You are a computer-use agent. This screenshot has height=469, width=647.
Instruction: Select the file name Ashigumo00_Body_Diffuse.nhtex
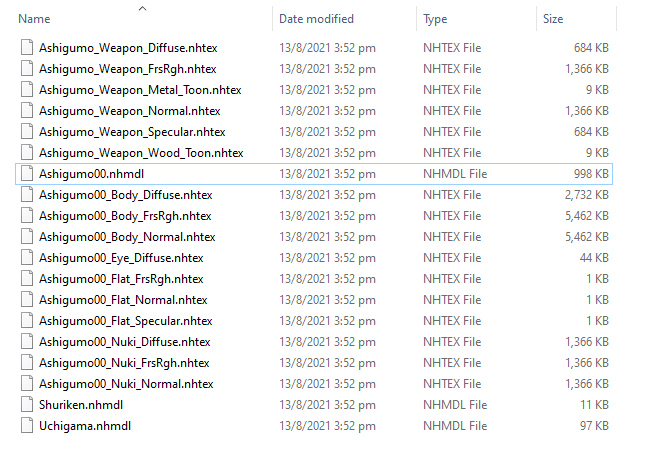coord(126,195)
